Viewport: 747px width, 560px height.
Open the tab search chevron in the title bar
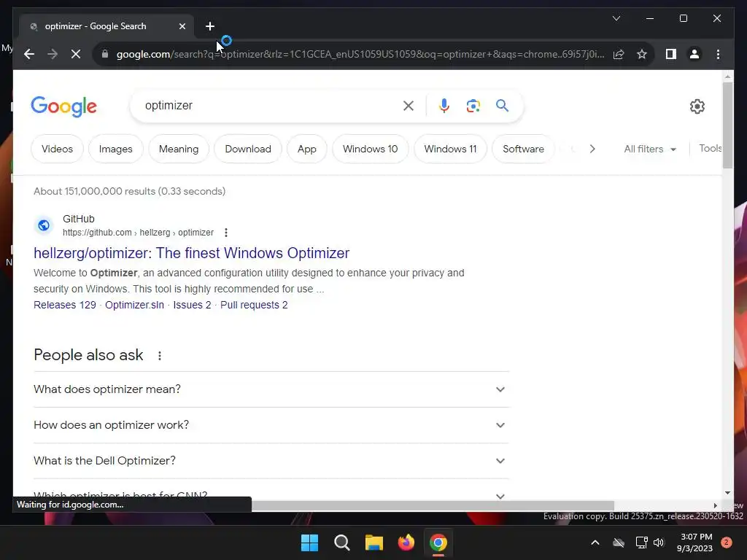coord(616,18)
